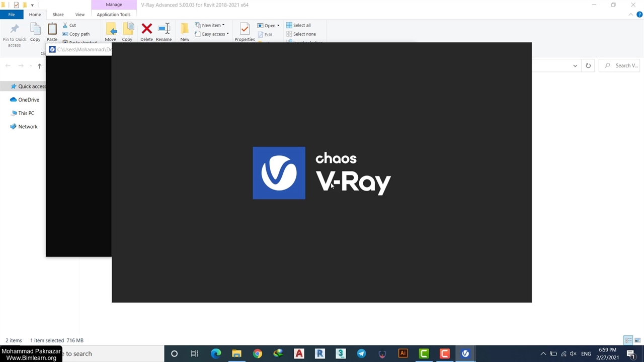Screen dimensions: 644x362
Task: Collapse the ribbon using the chevron
Action: pos(631,15)
